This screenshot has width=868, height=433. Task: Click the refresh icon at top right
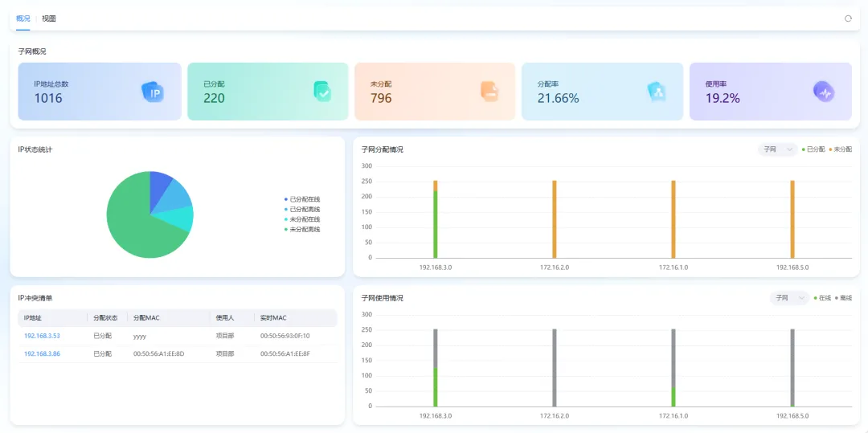848,18
